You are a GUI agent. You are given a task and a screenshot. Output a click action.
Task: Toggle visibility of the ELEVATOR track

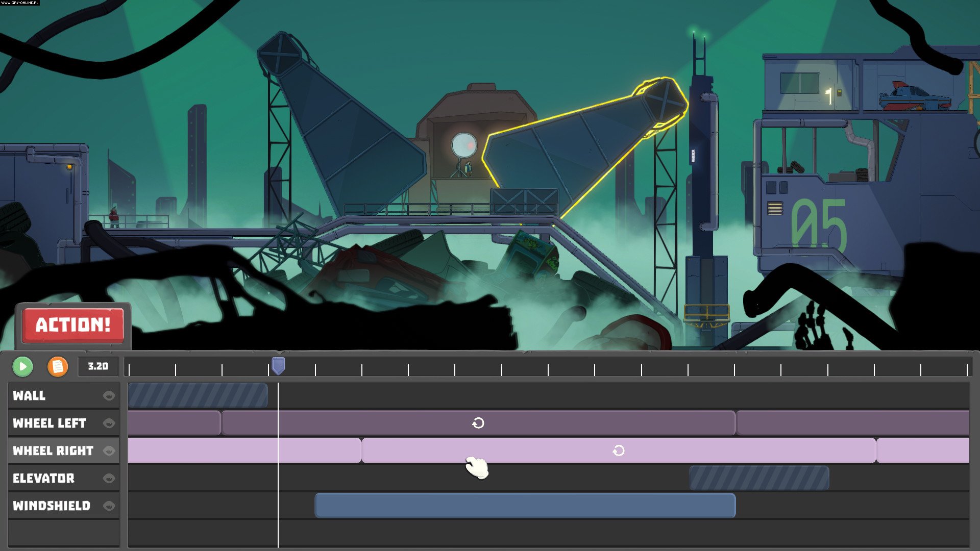pyautogui.click(x=109, y=478)
